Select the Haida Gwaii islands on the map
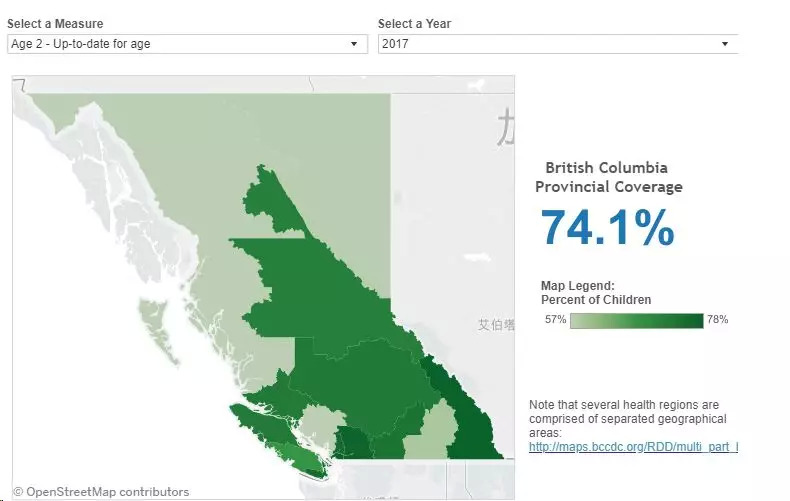790x501 pixels. point(149,320)
